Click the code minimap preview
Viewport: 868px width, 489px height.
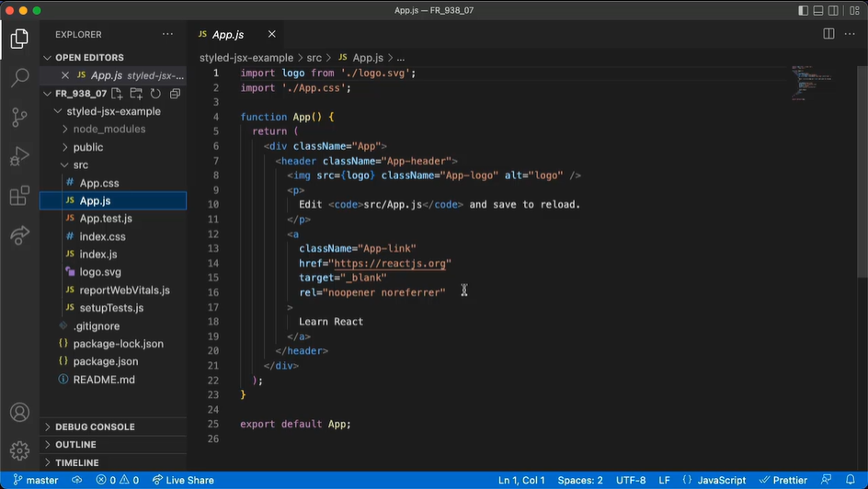coord(812,83)
